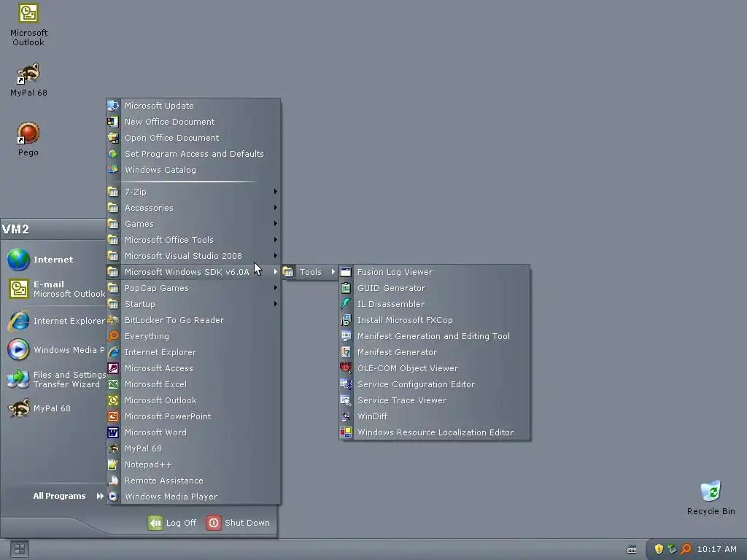Click the network connection tray icon
The height and width of the screenshot is (560, 747).
672,549
